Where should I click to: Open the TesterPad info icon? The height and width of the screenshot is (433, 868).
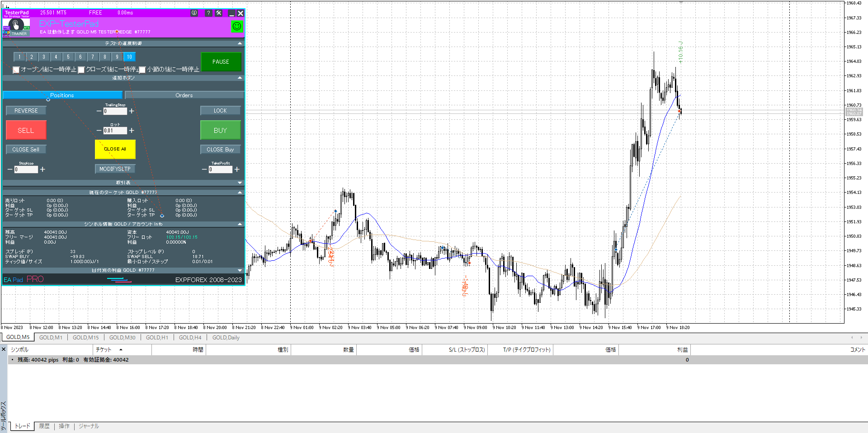tap(194, 13)
